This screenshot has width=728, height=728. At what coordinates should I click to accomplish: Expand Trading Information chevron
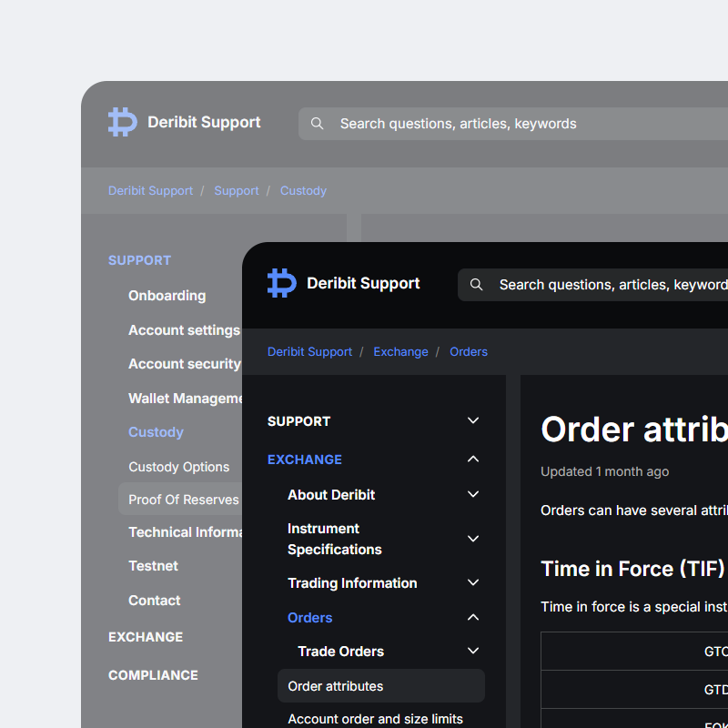click(x=473, y=582)
